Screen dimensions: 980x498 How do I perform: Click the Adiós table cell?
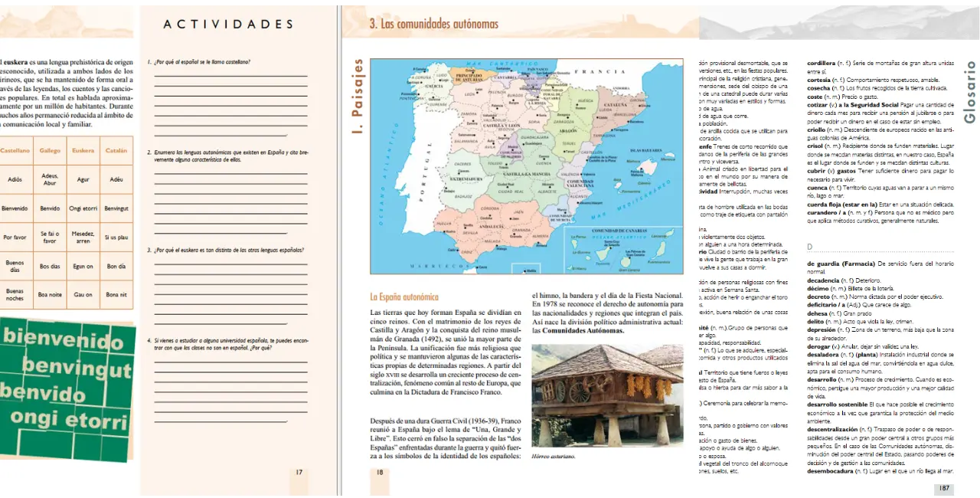15,179
